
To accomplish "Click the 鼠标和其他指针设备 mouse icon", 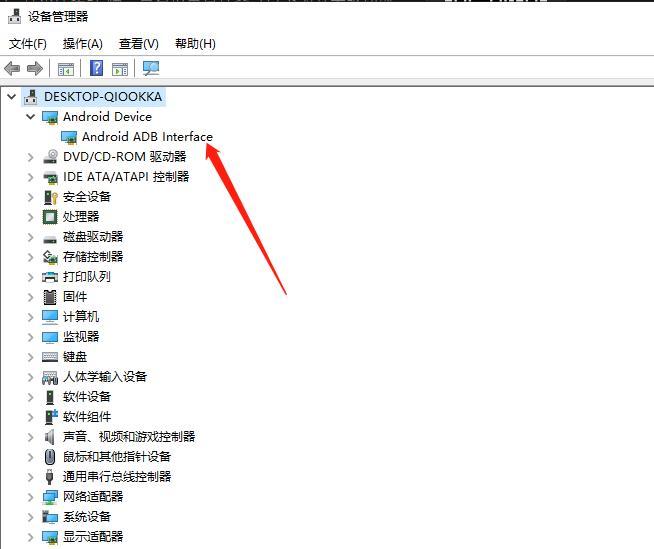I will pos(50,457).
